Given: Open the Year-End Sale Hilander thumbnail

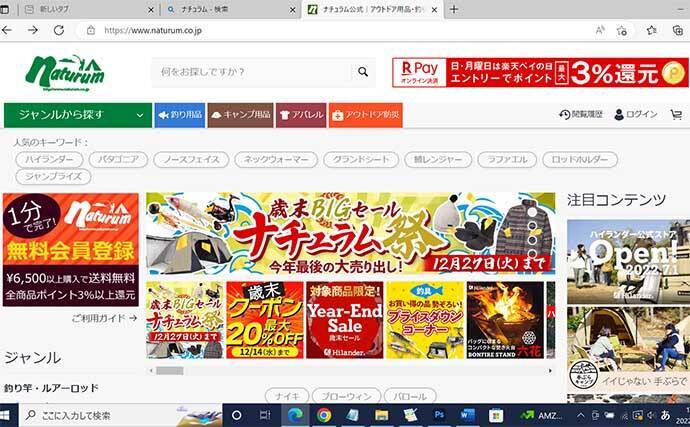Looking at the screenshot, I should click(x=345, y=320).
